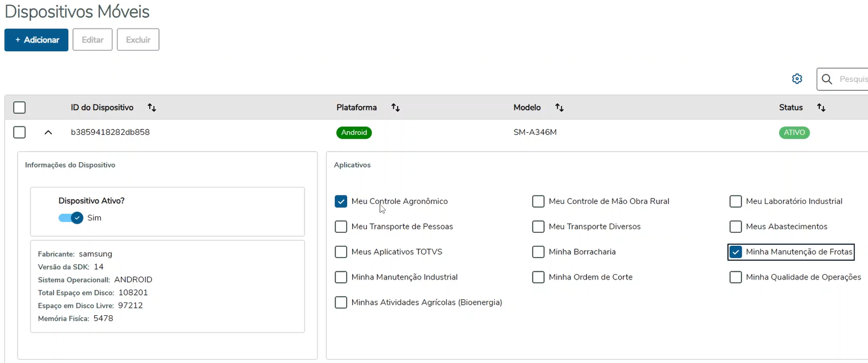Sort by Status column arrows
Viewport: 868px width, 363px height.
(x=821, y=108)
